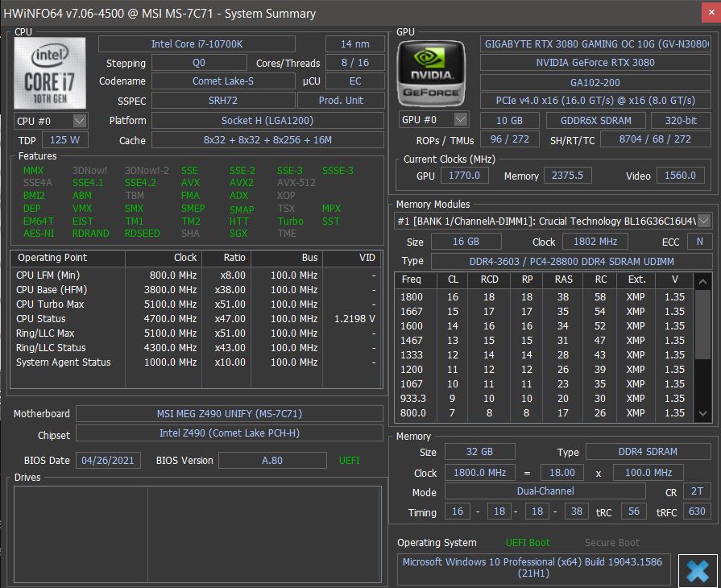Click the green UEFI label near BIOS version
The width and height of the screenshot is (721, 588).
349,460
